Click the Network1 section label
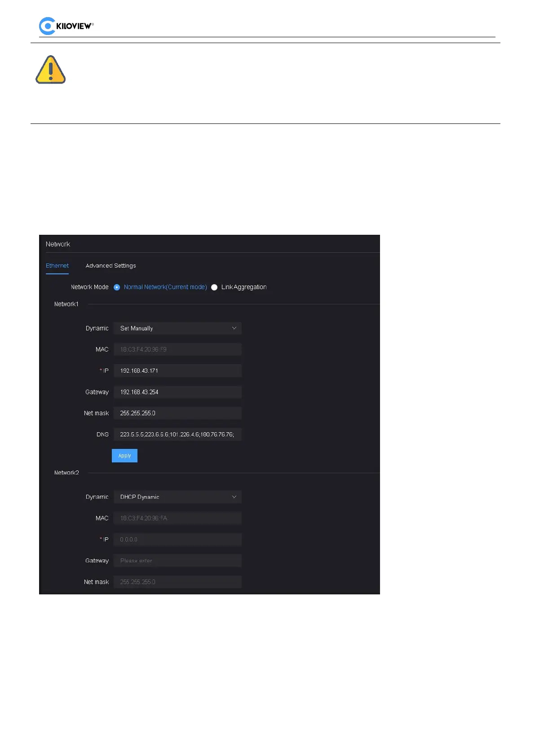 [x=66, y=304]
